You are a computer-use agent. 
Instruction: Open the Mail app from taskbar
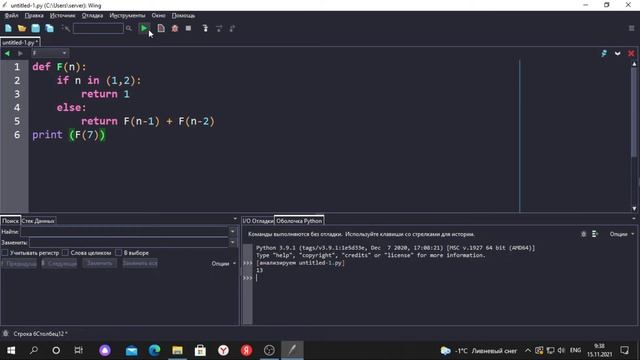click(x=131, y=350)
